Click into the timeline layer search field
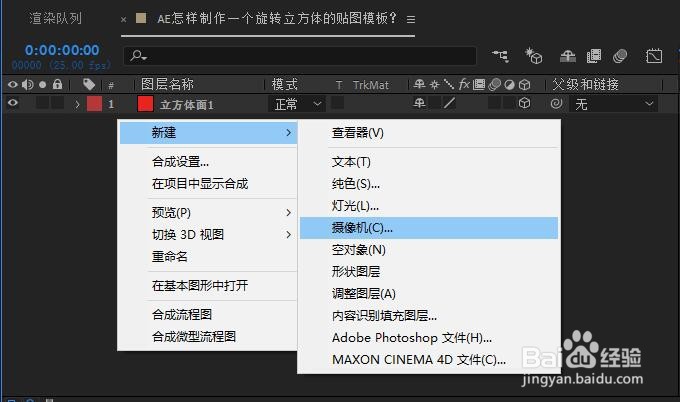The image size is (680, 402). (300, 56)
